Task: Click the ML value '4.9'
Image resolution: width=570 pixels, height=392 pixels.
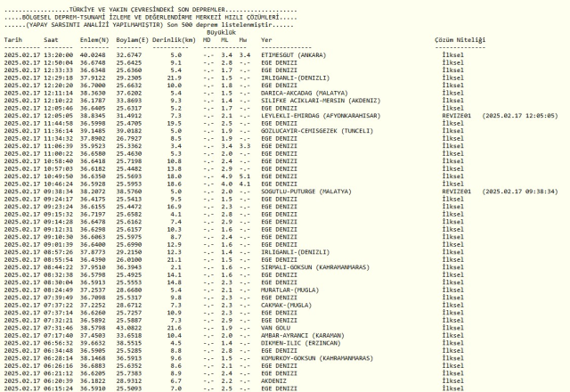Action: (227, 176)
